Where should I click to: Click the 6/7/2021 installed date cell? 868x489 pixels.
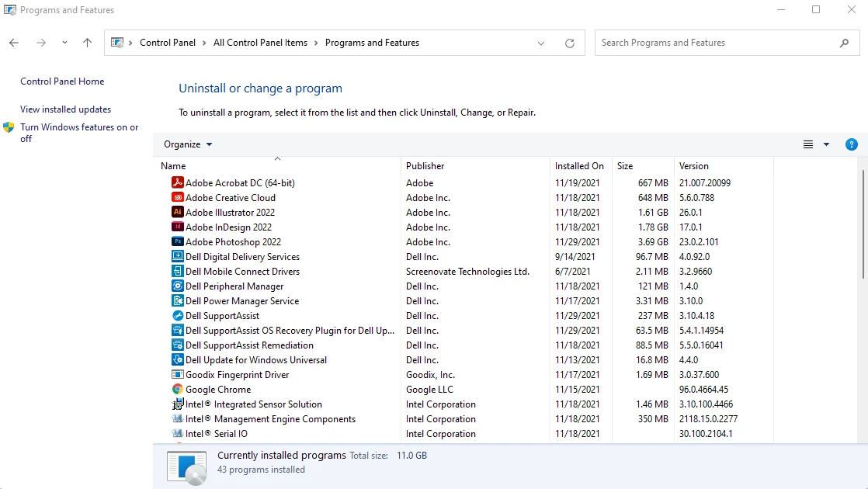573,271
